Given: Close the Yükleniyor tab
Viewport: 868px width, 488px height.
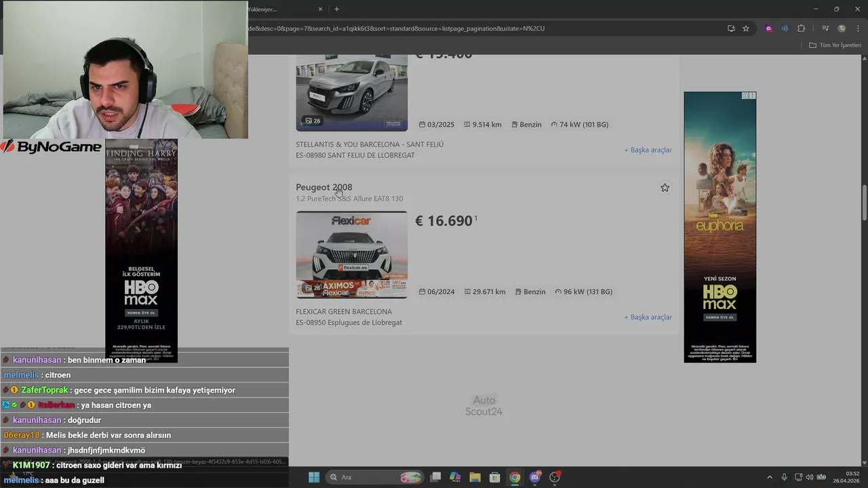Looking at the screenshot, I should coord(321,9).
